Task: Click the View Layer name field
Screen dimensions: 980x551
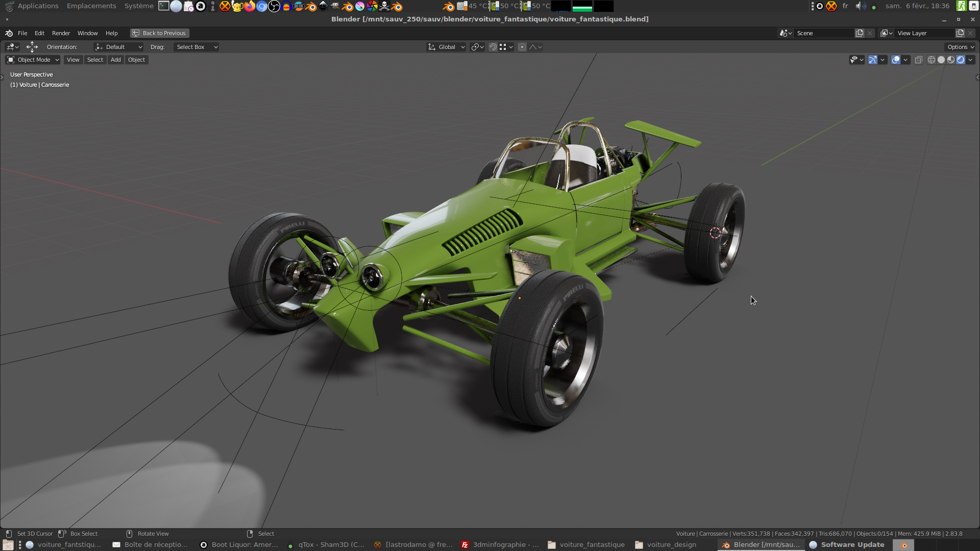Action: [925, 33]
